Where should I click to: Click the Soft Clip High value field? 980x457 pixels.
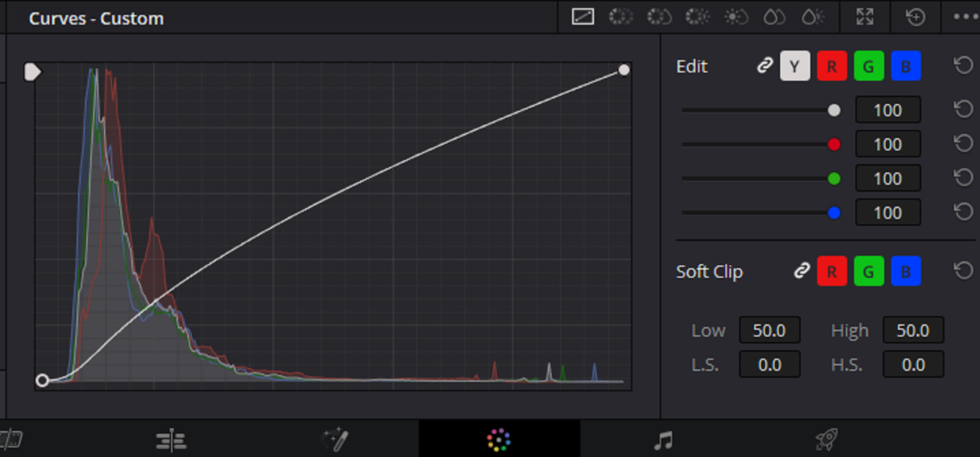click(913, 331)
